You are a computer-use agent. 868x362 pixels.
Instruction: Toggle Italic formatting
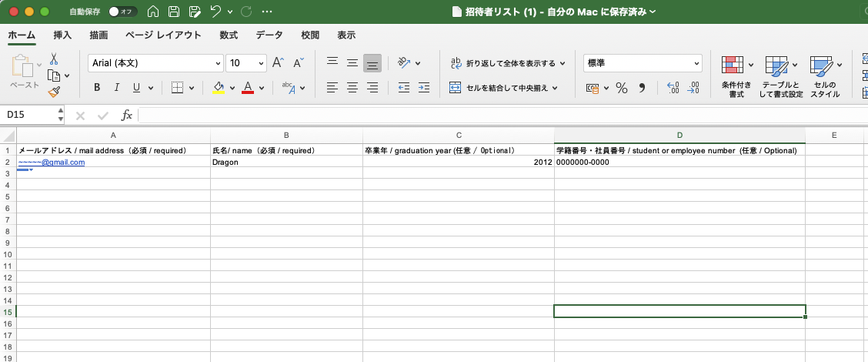pos(117,88)
